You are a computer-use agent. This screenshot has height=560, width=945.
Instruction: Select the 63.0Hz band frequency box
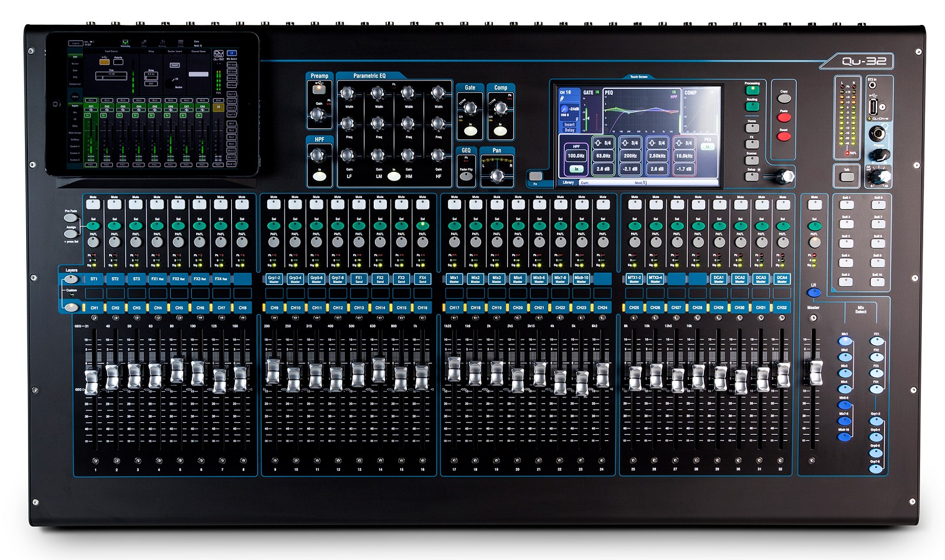click(603, 156)
